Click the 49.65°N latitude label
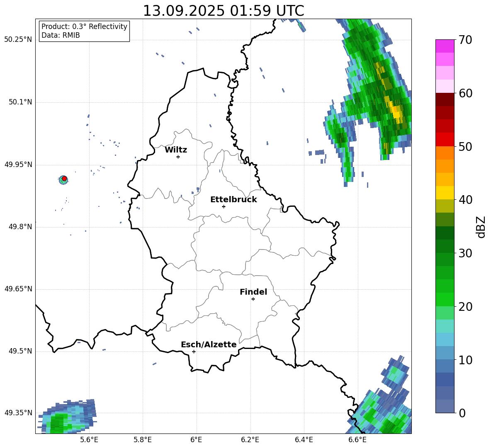491x448 pixels. click(18, 289)
